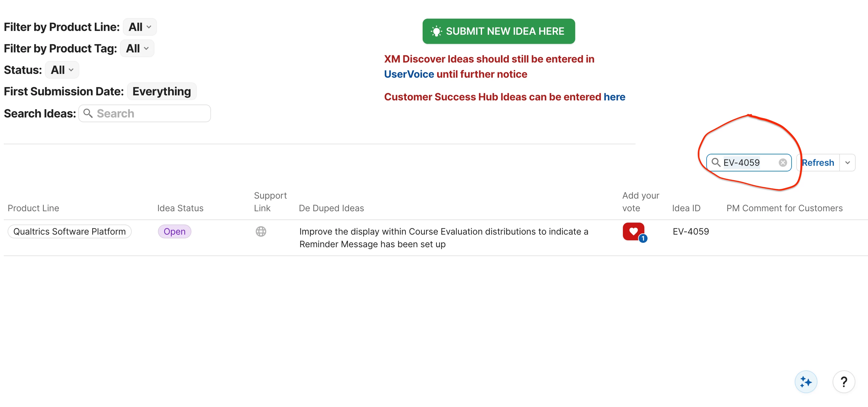The width and height of the screenshot is (868, 407).
Task: Select the Product Line column header
Action: click(33, 208)
